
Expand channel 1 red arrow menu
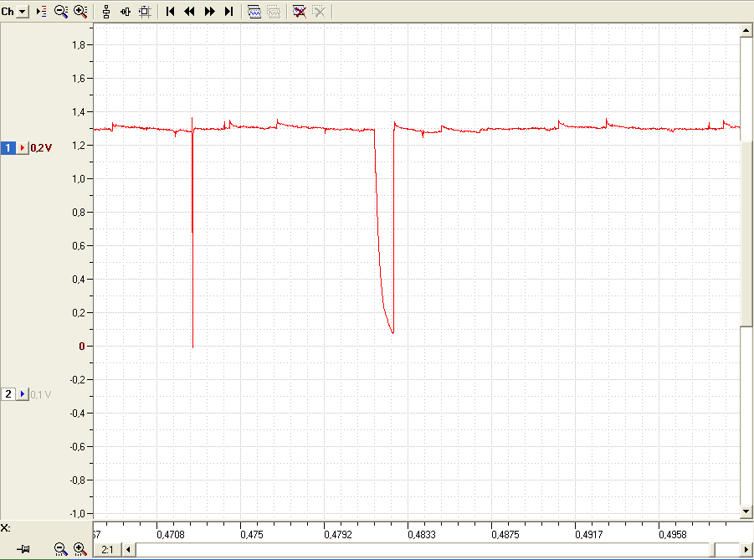point(22,147)
